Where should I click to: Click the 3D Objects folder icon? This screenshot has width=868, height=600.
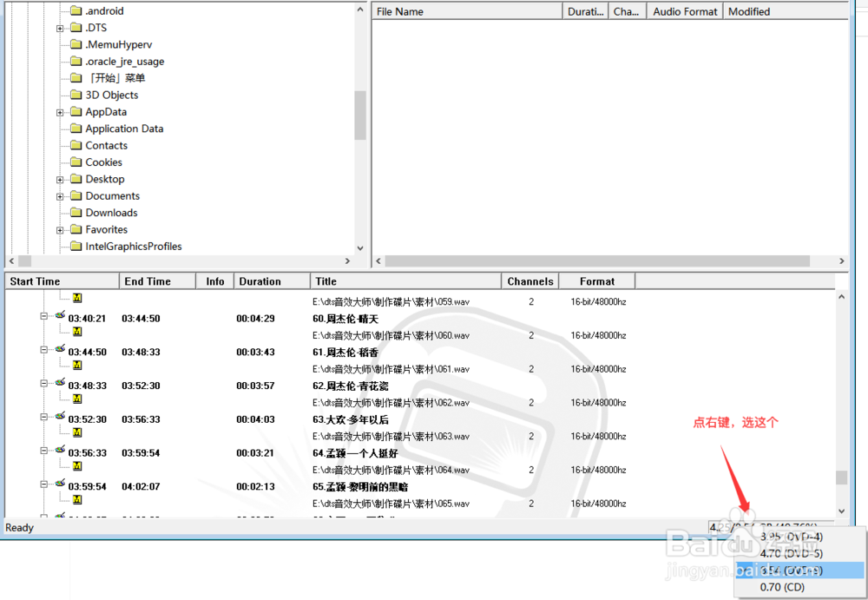76,96
